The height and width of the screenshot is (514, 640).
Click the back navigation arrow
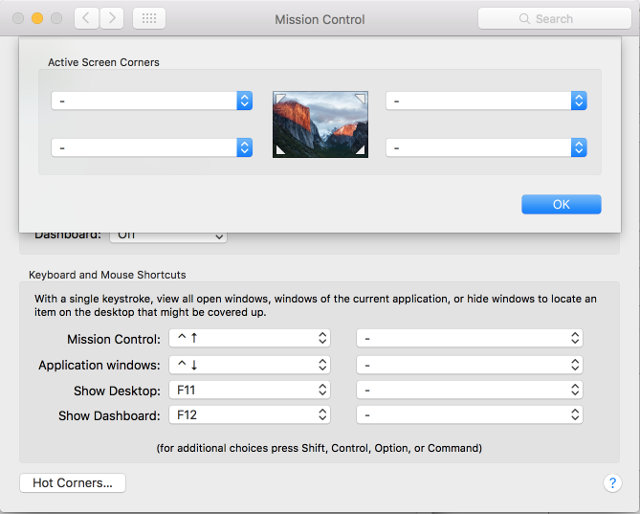86,18
